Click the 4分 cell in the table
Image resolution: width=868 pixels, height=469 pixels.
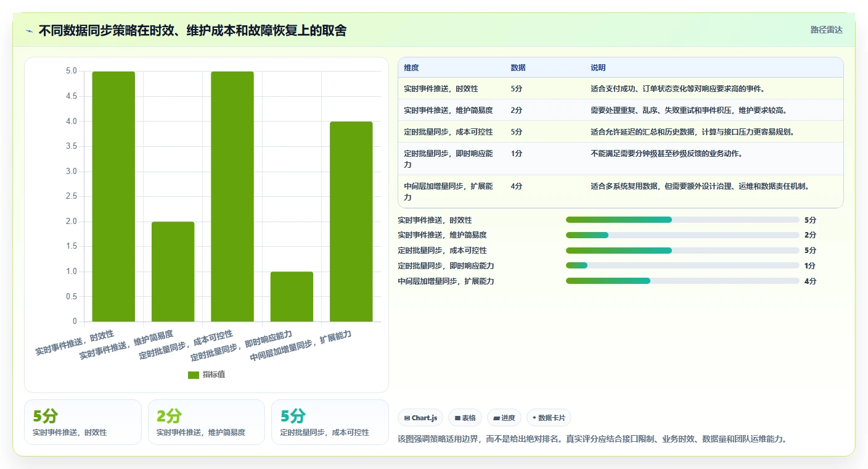[x=517, y=186]
